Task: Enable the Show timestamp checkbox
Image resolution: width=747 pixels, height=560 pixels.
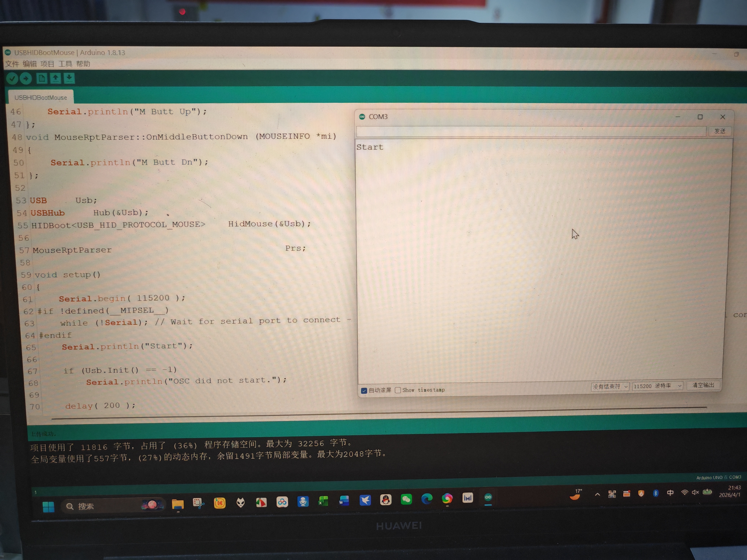Action: click(x=398, y=390)
